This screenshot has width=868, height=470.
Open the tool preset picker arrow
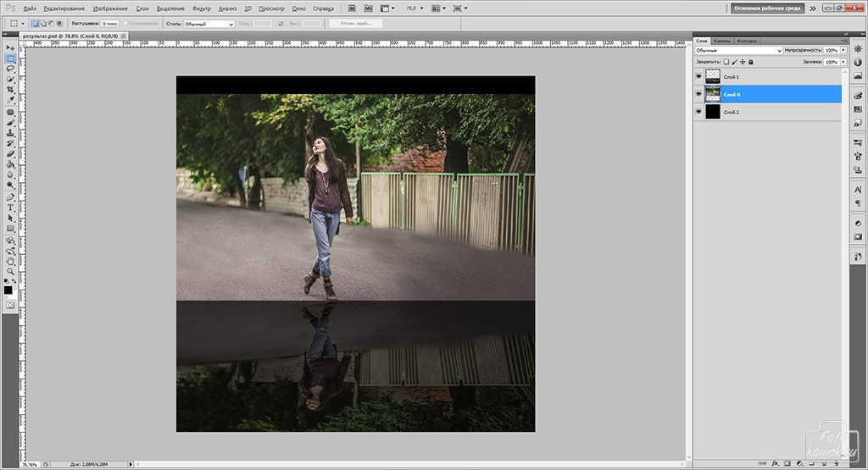tap(23, 24)
